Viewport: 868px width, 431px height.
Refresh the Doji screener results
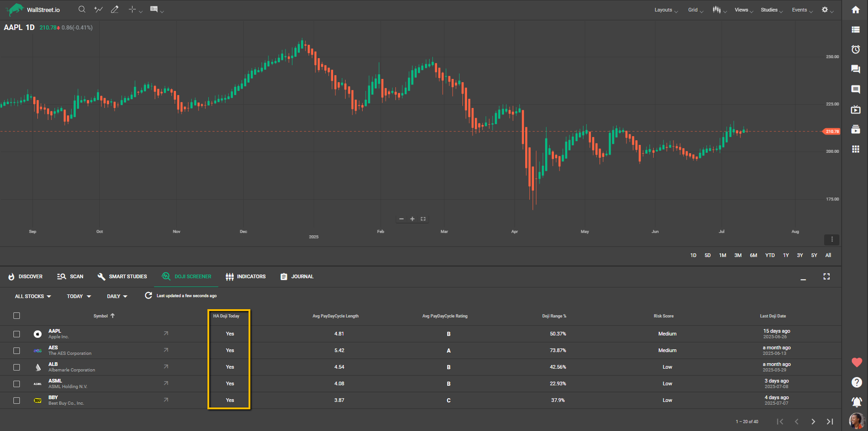tap(148, 295)
